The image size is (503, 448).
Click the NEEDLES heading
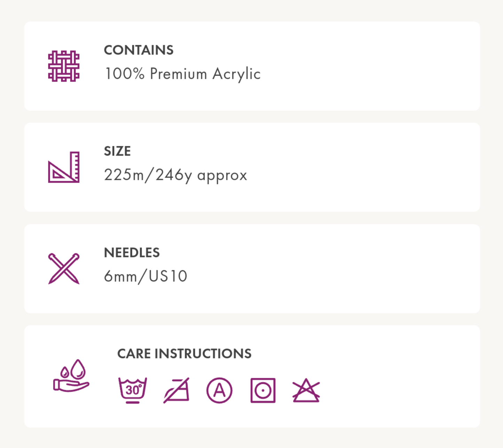[x=132, y=253]
